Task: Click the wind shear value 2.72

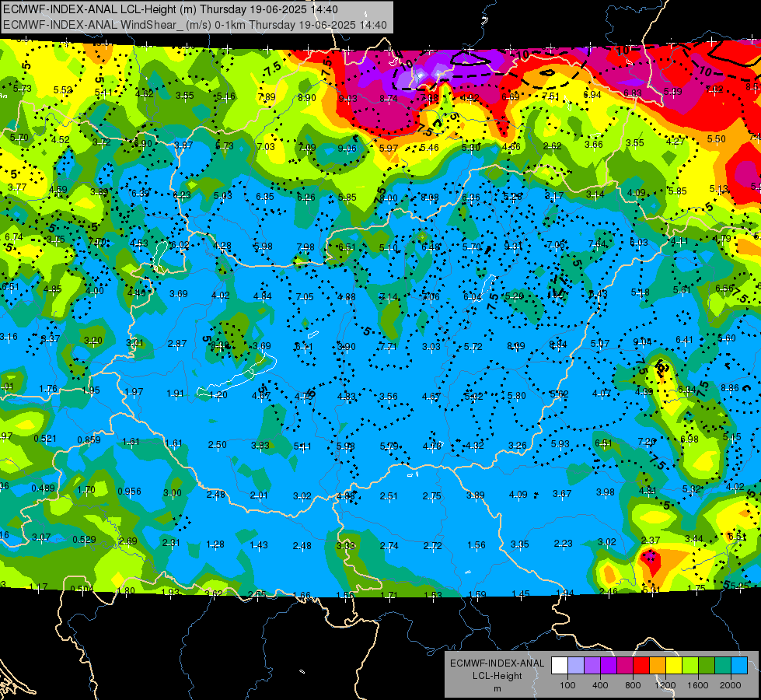Action: [432, 545]
